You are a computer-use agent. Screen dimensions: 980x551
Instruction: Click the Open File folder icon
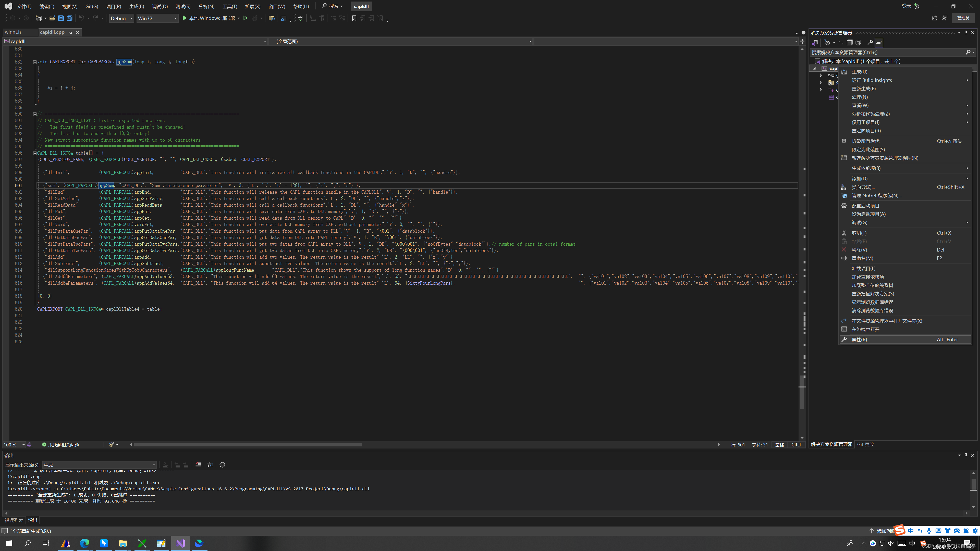(52, 18)
